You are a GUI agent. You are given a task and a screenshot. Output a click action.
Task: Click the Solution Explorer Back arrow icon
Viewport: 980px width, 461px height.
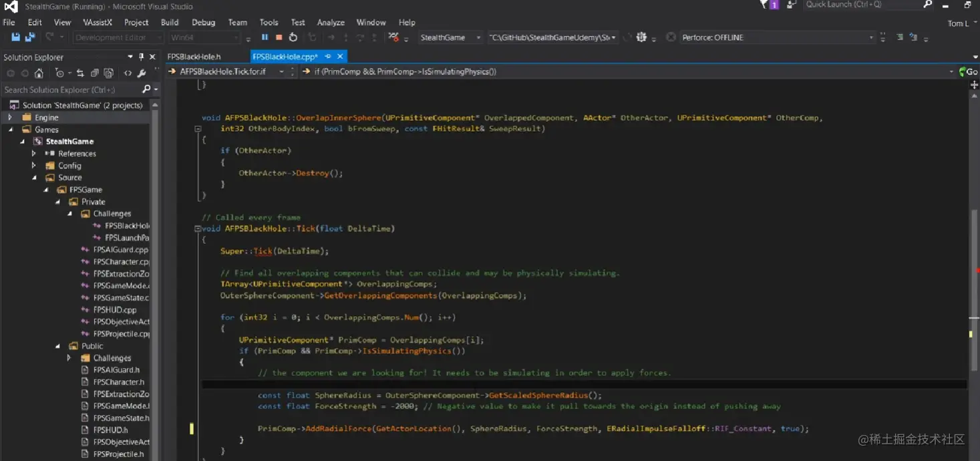[x=11, y=73]
